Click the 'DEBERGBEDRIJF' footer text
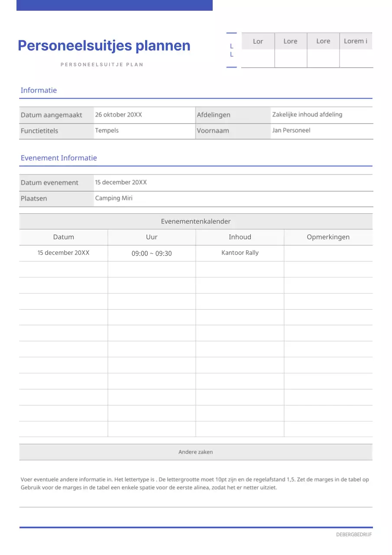Image resolution: width=392 pixels, height=555 pixels. [x=354, y=534]
